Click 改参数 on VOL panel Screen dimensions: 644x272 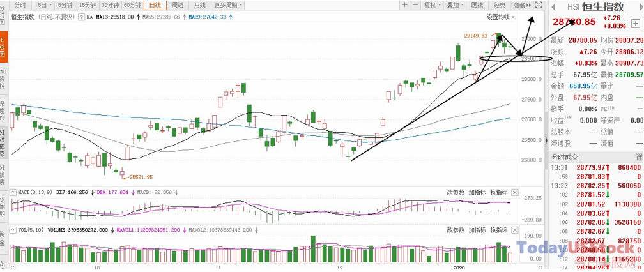click(456, 230)
